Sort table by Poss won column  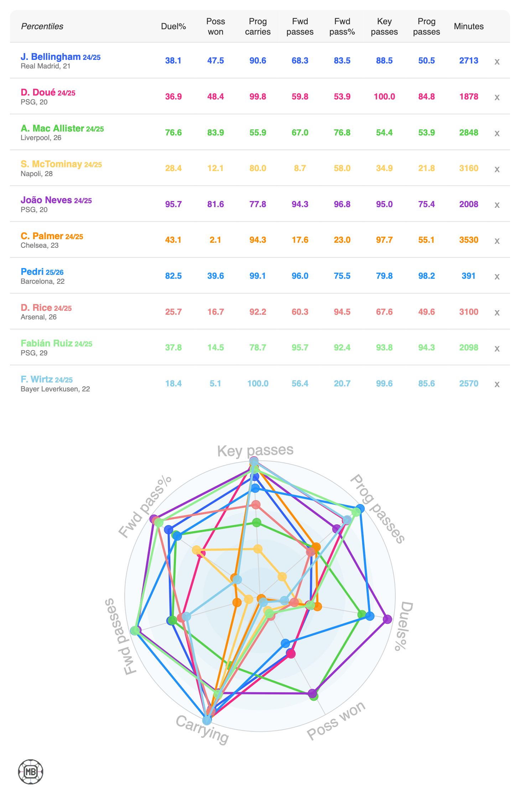tap(215, 26)
